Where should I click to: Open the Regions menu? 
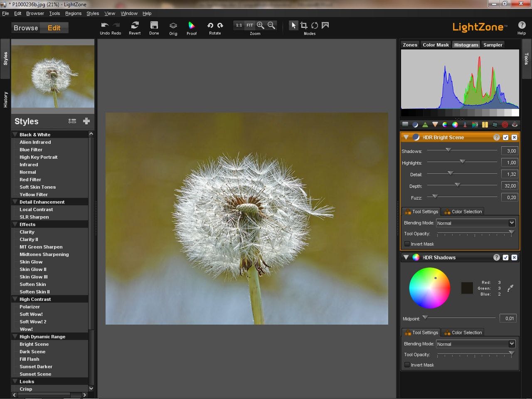[73, 13]
